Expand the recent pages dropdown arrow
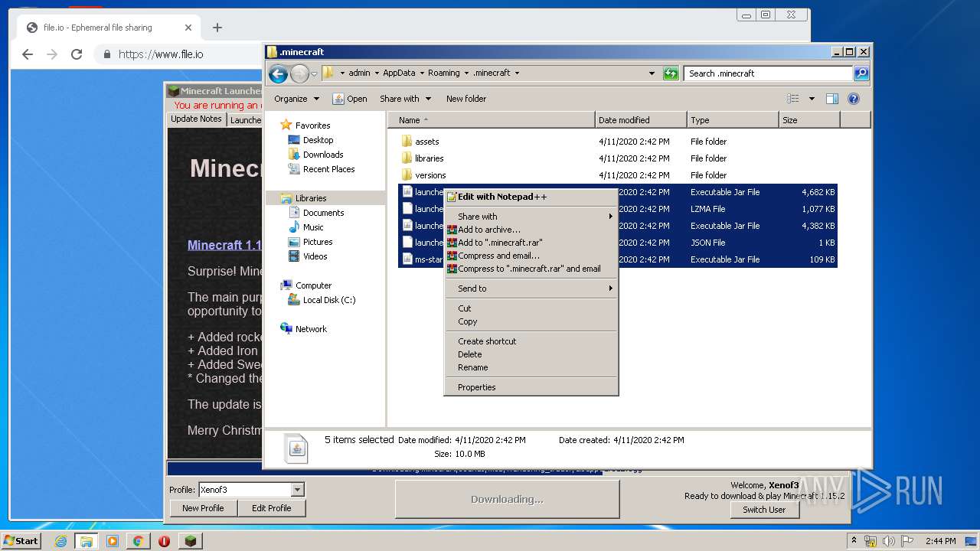 coord(314,74)
